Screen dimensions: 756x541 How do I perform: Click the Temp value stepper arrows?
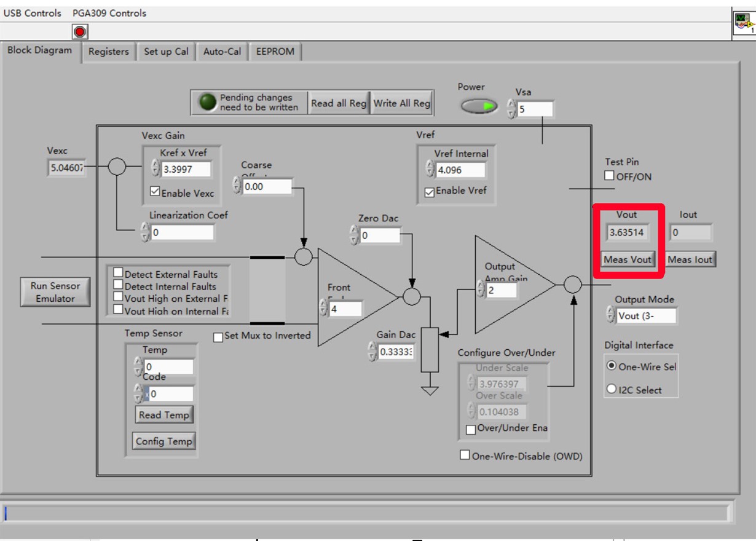pos(138,367)
